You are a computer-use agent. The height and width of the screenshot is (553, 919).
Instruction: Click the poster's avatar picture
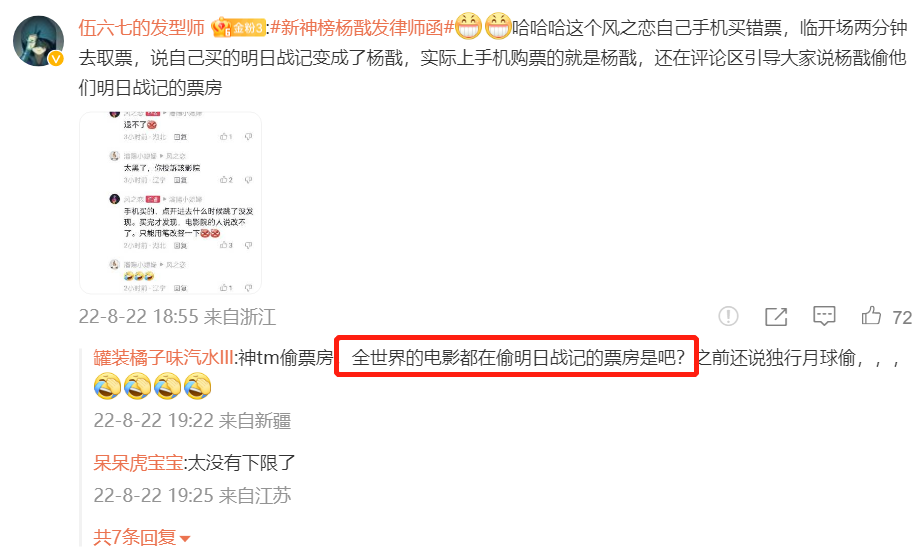39,41
